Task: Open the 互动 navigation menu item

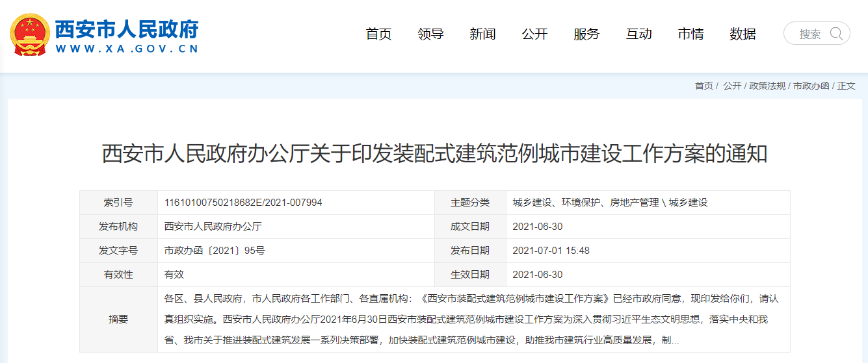Action: coord(638,34)
